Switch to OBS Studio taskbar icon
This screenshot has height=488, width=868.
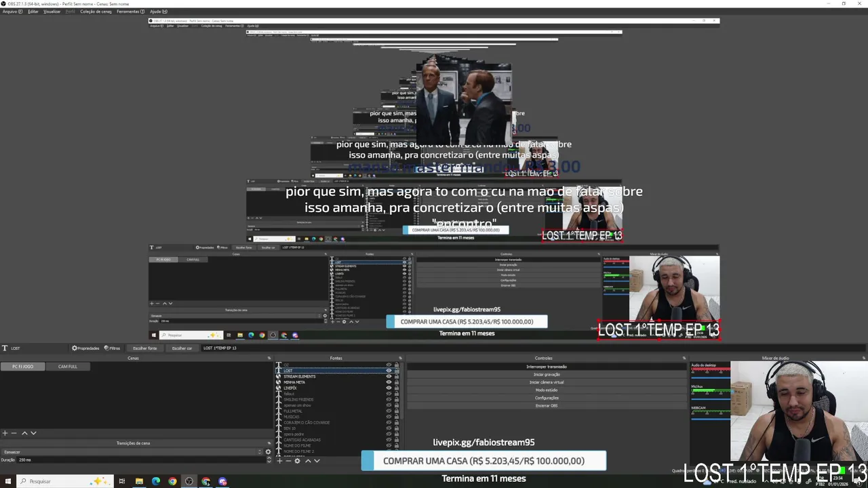tap(189, 481)
